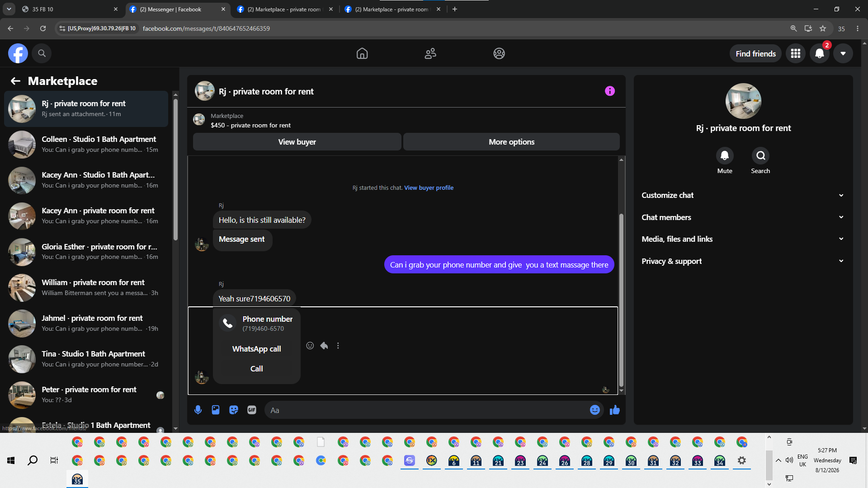Open the Gloria Esther private room chat
The width and height of the screenshot is (868, 488).
click(x=86, y=252)
